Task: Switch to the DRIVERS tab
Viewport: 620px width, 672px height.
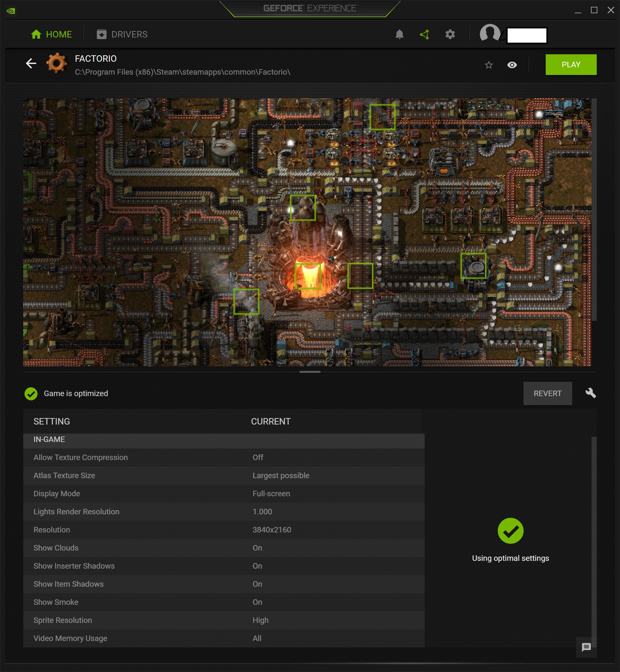Action: click(x=122, y=34)
